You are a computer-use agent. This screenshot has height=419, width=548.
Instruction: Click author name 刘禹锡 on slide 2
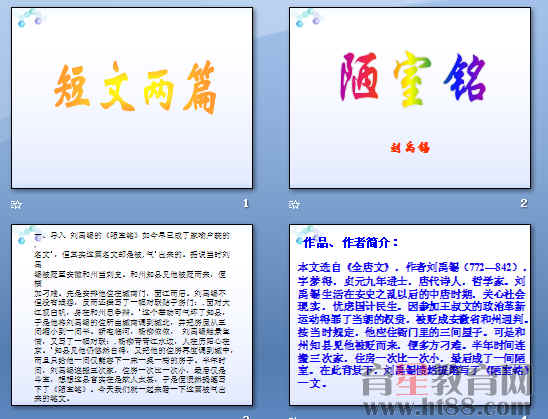pyautogui.click(x=410, y=147)
